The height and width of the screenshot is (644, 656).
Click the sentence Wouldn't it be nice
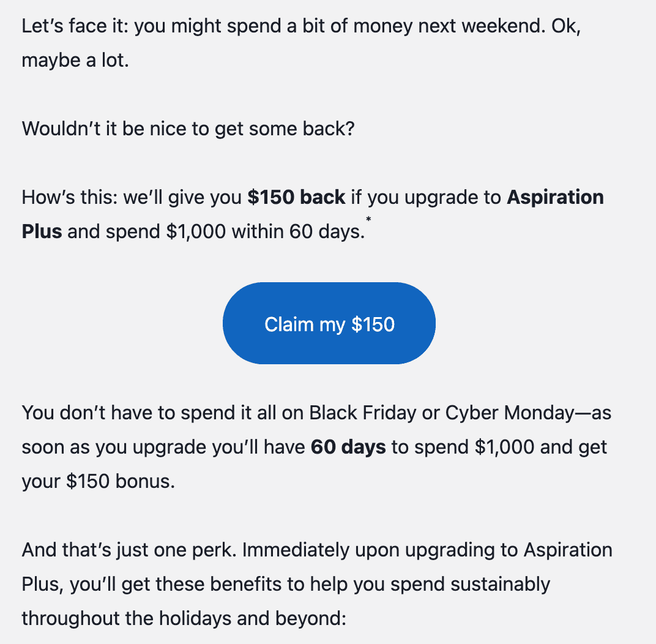[x=188, y=129]
